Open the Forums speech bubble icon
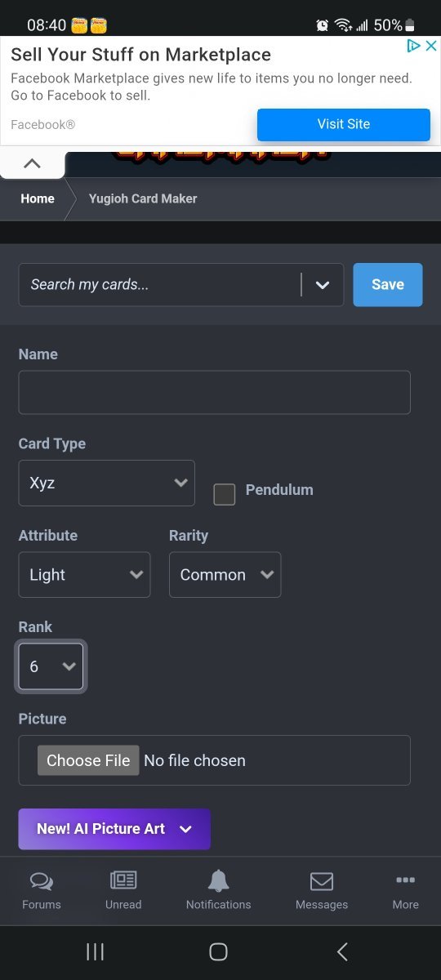441x980 pixels. [x=42, y=881]
